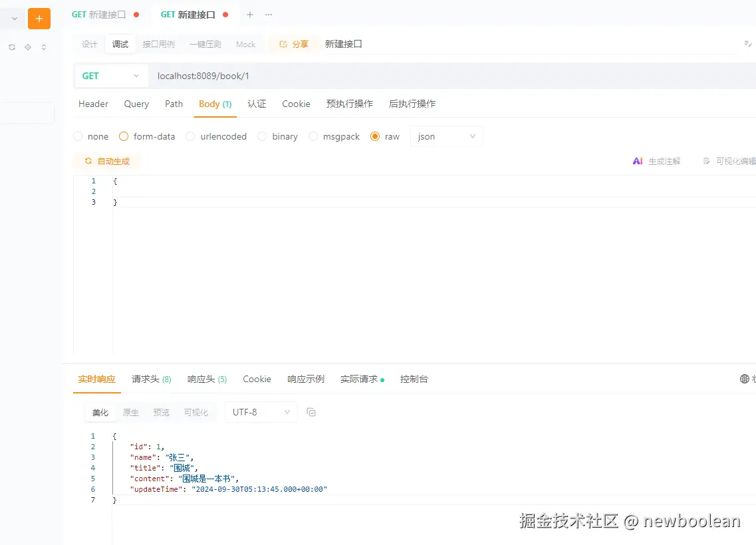
Task: Click the refresh icon in left sidebar
Action: pos(12,47)
